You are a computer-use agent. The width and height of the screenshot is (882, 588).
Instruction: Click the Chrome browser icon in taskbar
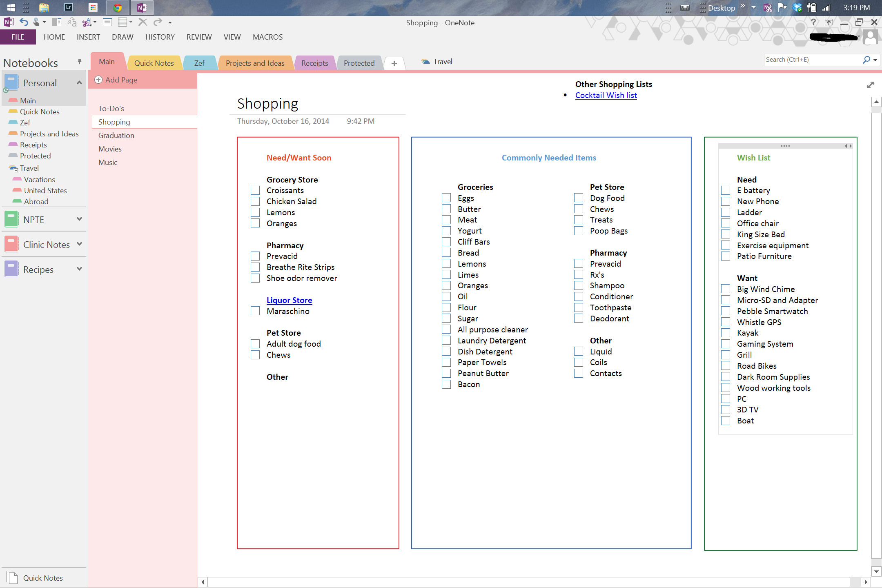117,7
